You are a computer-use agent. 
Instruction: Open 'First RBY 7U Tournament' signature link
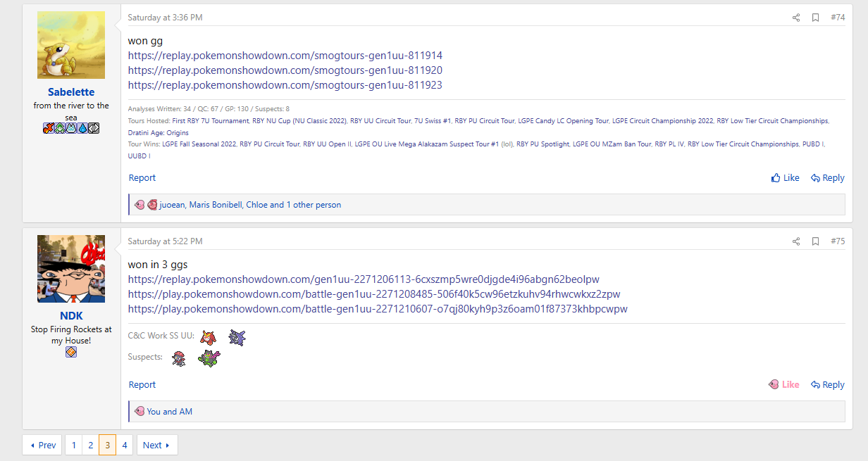click(x=211, y=121)
